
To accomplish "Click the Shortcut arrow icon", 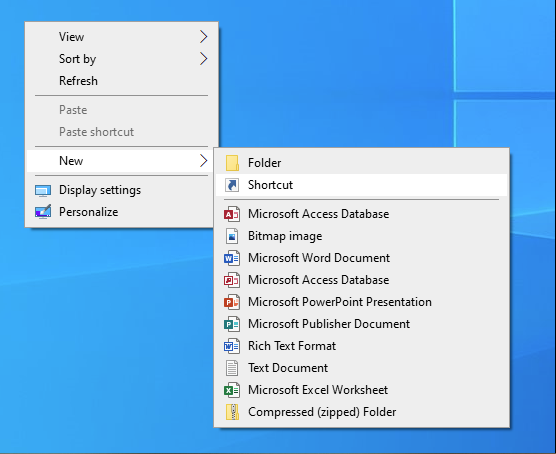I will click(232, 185).
